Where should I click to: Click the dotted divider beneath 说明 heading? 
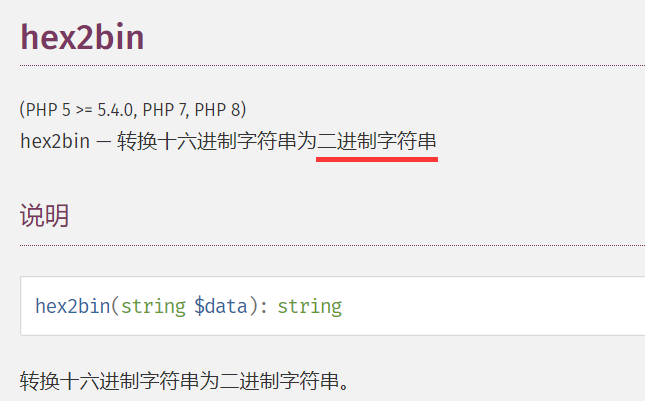(332, 246)
